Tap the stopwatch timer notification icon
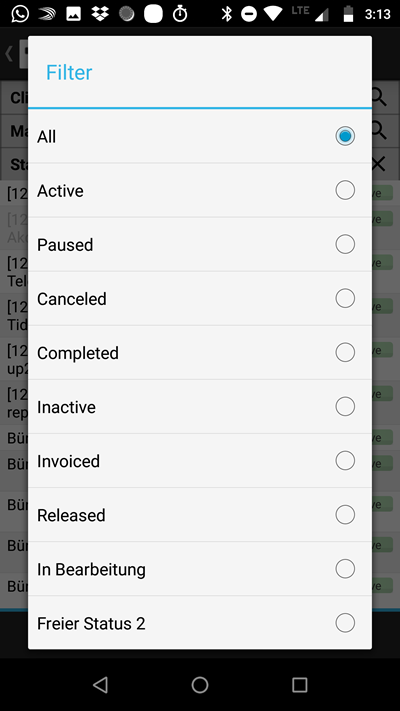Image resolution: width=400 pixels, height=711 pixels. tap(180, 14)
